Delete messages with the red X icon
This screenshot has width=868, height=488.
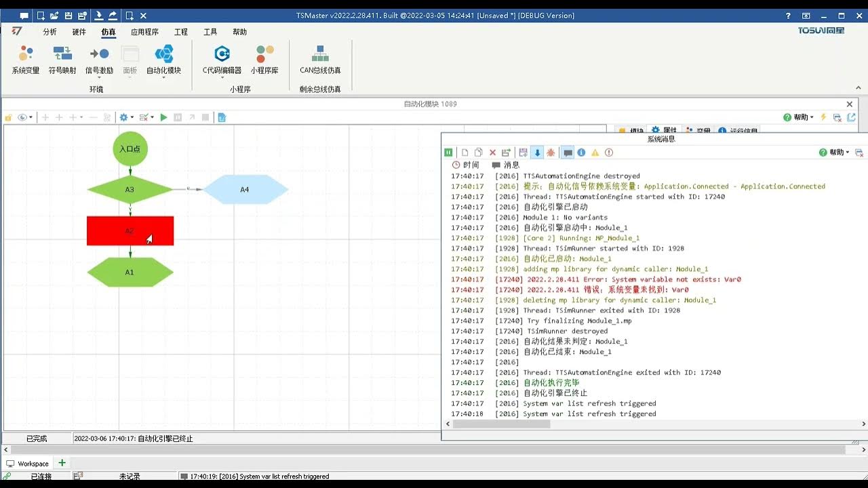(493, 152)
